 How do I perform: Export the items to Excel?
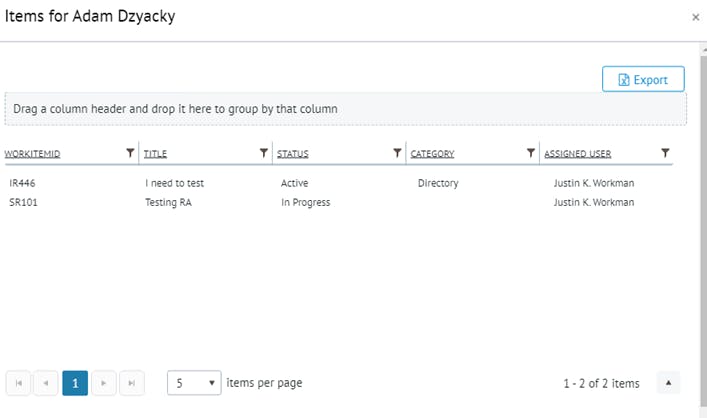pyautogui.click(x=643, y=80)
